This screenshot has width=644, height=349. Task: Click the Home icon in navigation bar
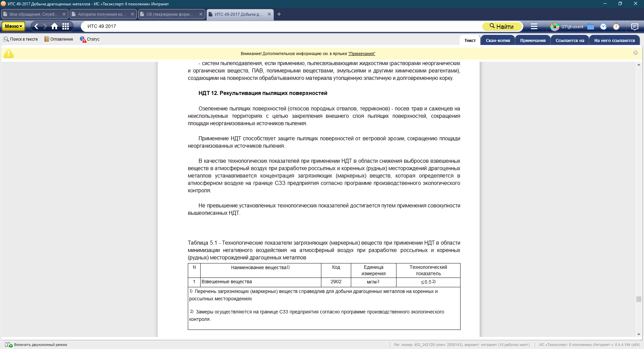click(x=54, y=26)
